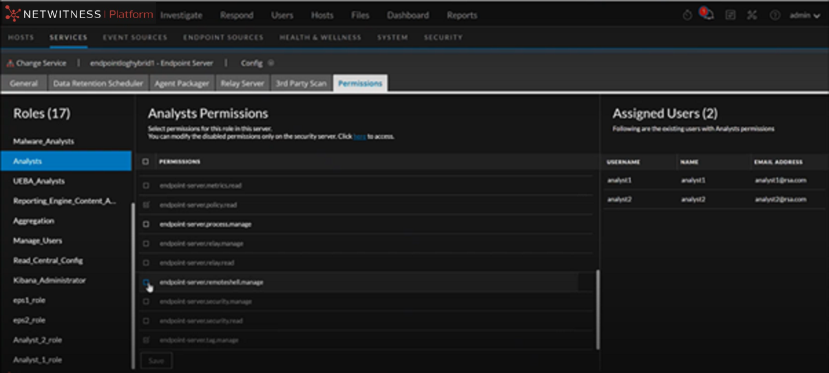Screen dimensions: 829x373
Task: Open the help question mark icon
Action: [x=775, y=15]
